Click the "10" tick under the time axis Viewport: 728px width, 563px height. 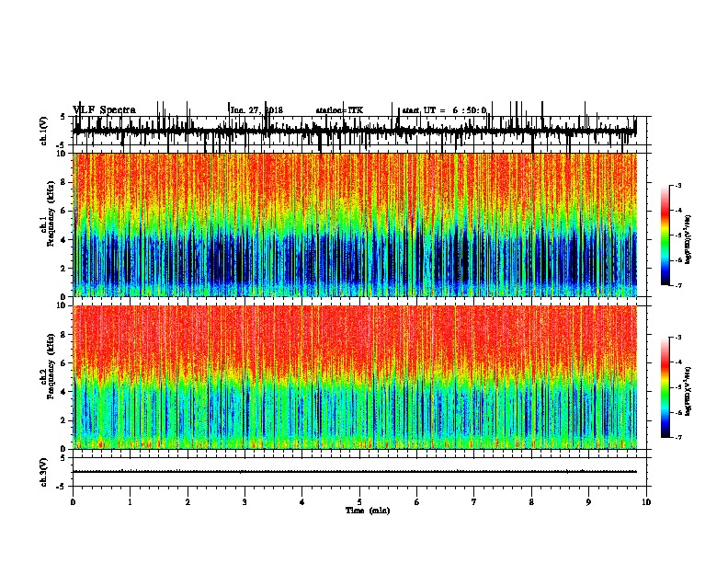[646, 502]
